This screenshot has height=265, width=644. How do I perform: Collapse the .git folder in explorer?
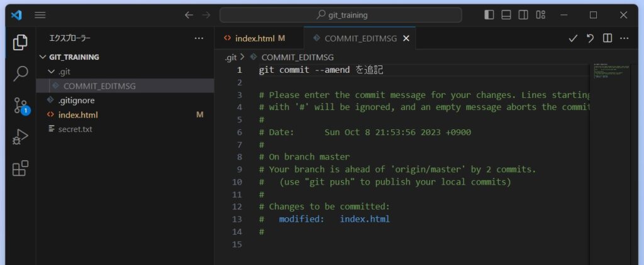coord(52,72)
